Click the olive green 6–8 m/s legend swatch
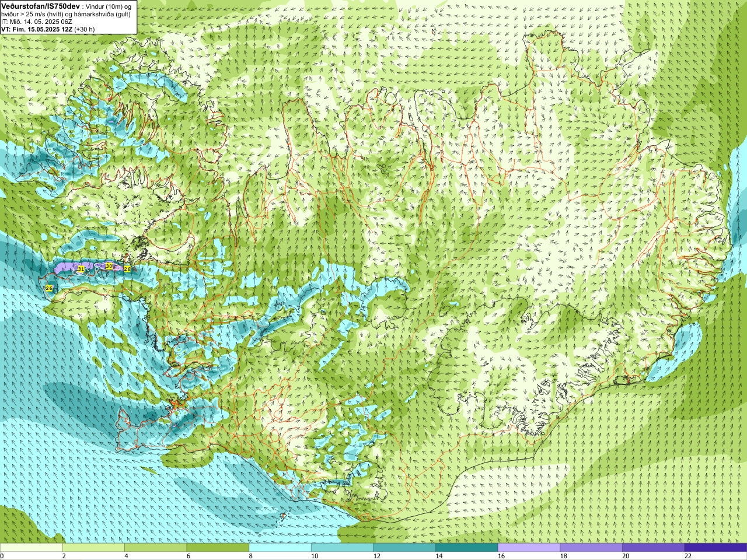Image resolution: width=747 pixels, height=560 pixels. pyautogui.click(x=218, y=548)
